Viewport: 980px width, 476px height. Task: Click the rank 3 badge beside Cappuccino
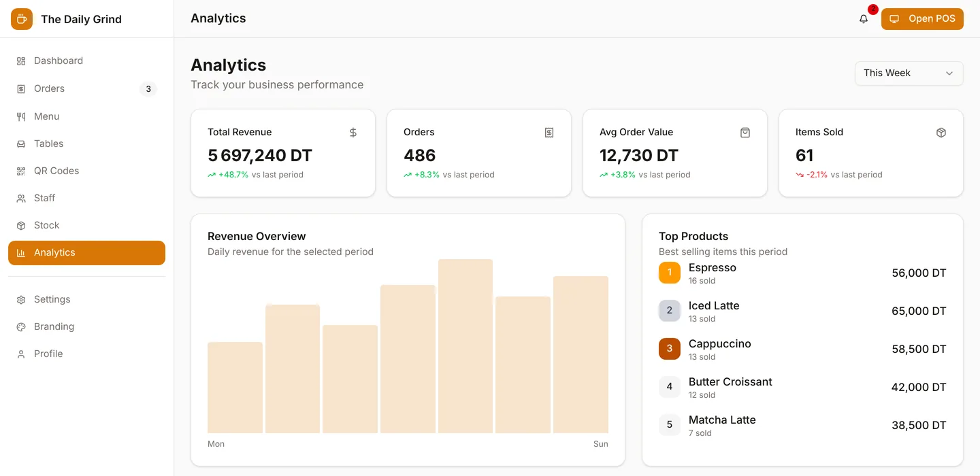670,349
